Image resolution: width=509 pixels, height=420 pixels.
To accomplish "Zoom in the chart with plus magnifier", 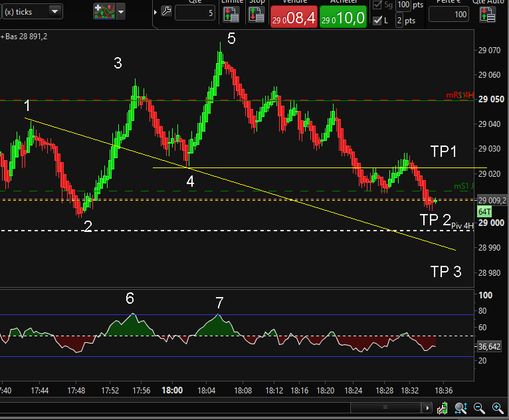I will (498, 408).
